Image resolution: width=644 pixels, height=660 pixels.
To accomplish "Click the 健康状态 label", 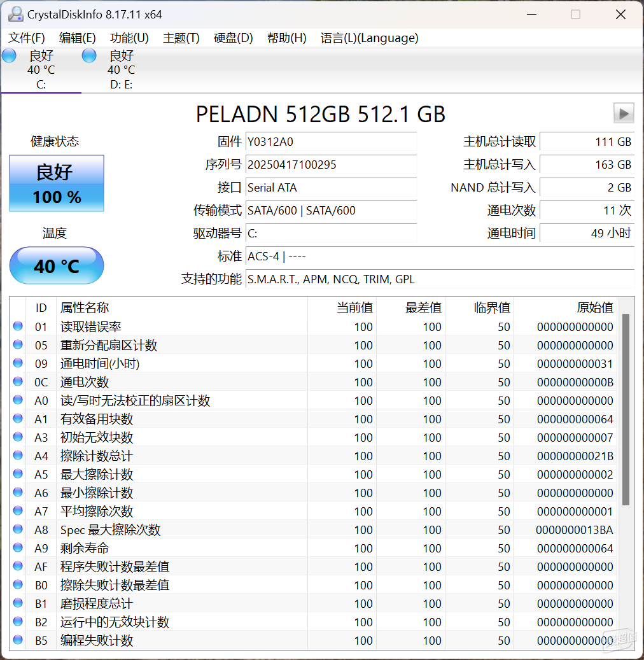I will [x=55, y=141].
